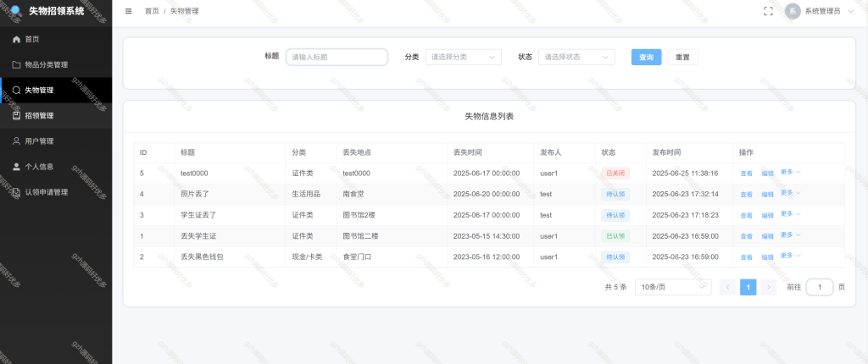The image size is (868, 364).
Task: Click the 已认领 status tag
Action: (615, 236)
